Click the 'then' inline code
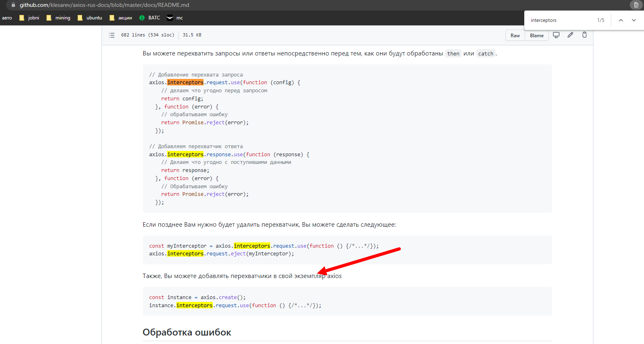 [453, 53]
